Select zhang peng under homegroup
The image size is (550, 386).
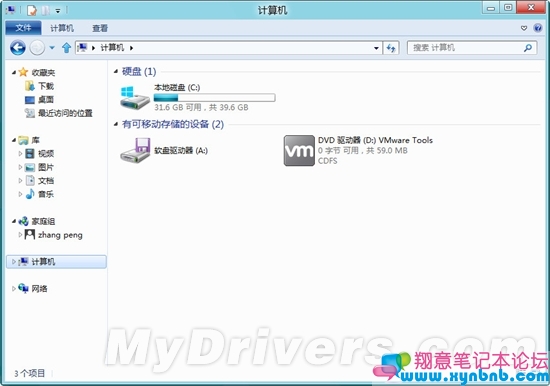(60, 235)
